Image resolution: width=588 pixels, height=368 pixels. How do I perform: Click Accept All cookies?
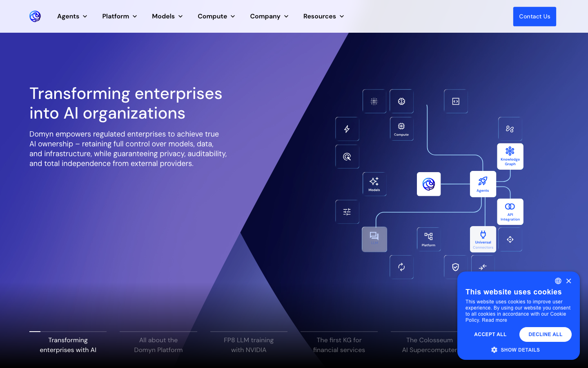click(490, 334)
